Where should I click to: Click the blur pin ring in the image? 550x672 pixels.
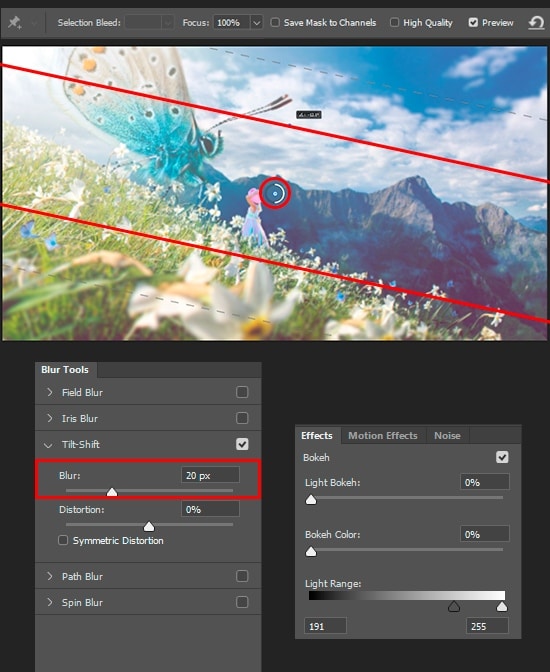tap(275, 193)
